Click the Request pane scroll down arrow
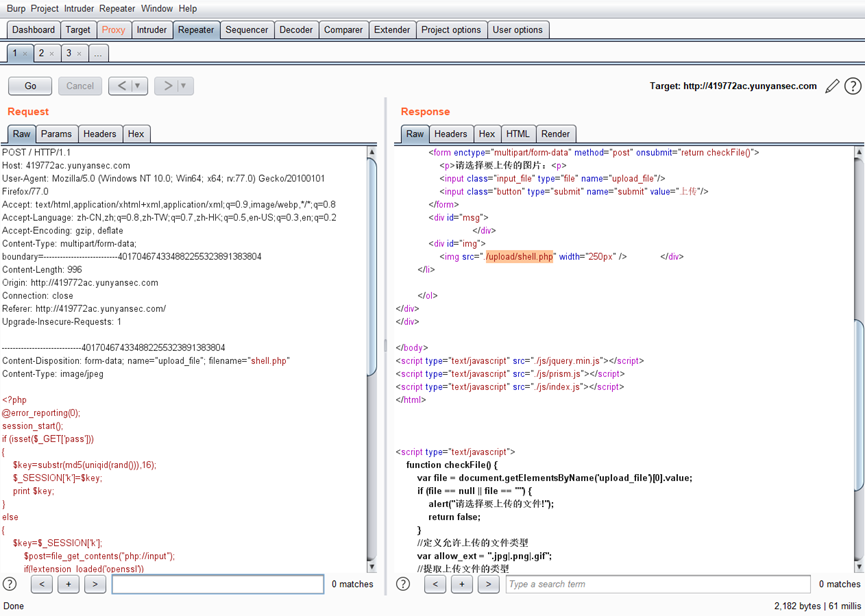The image size is (865, 616). click(372, 566)
